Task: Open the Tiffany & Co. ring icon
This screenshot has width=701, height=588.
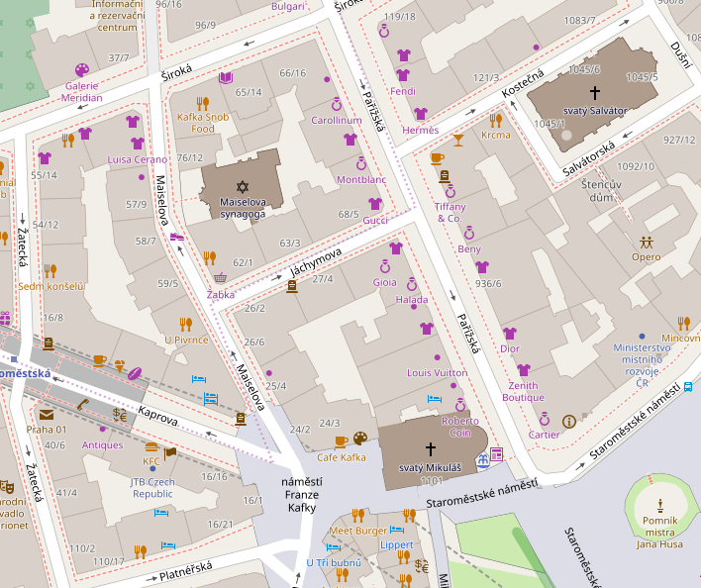Action: click(x=451, y=191)
